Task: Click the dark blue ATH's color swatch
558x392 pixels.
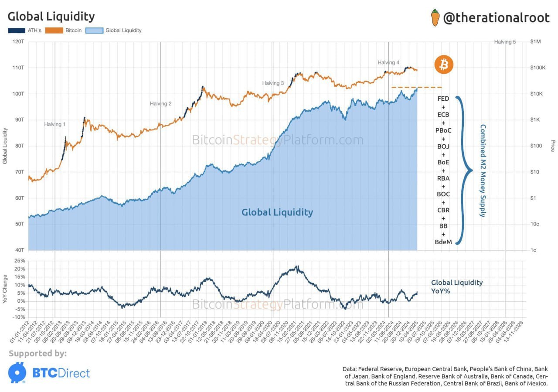Action: pos(15,31)
